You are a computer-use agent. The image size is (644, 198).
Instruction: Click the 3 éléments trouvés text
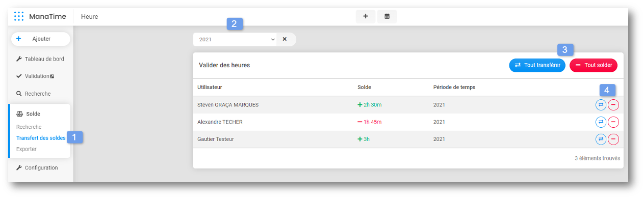pos(597,158)
